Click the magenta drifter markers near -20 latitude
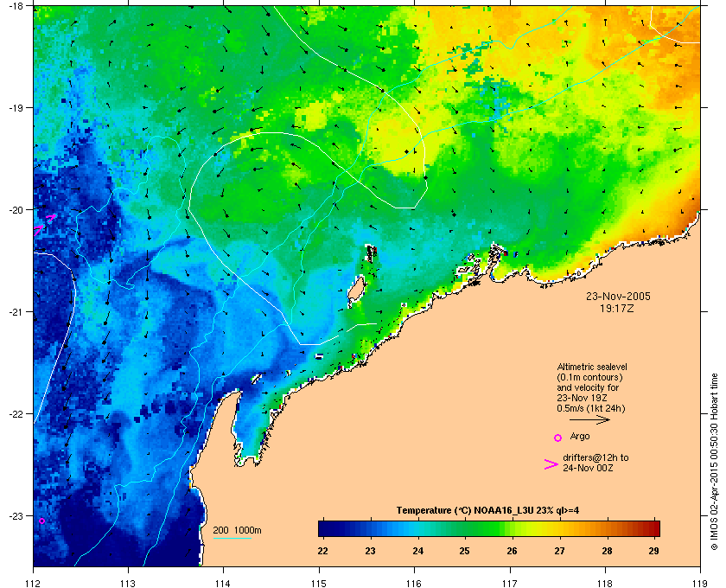Screen dimensions: 726x588 coord(45,223)
